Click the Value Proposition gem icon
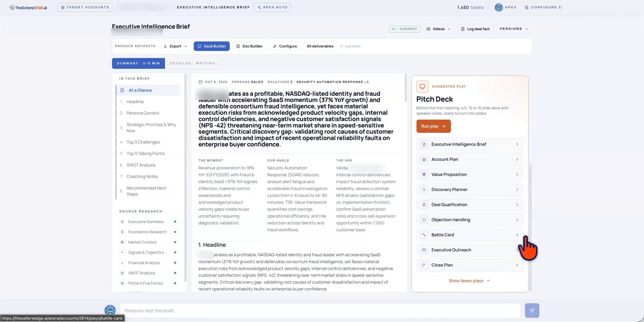This screenshot has width=644, height=322. (424, 174)
